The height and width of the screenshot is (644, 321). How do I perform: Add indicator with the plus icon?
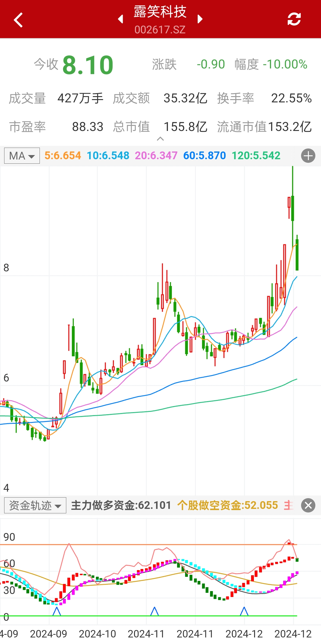(308, 156)
